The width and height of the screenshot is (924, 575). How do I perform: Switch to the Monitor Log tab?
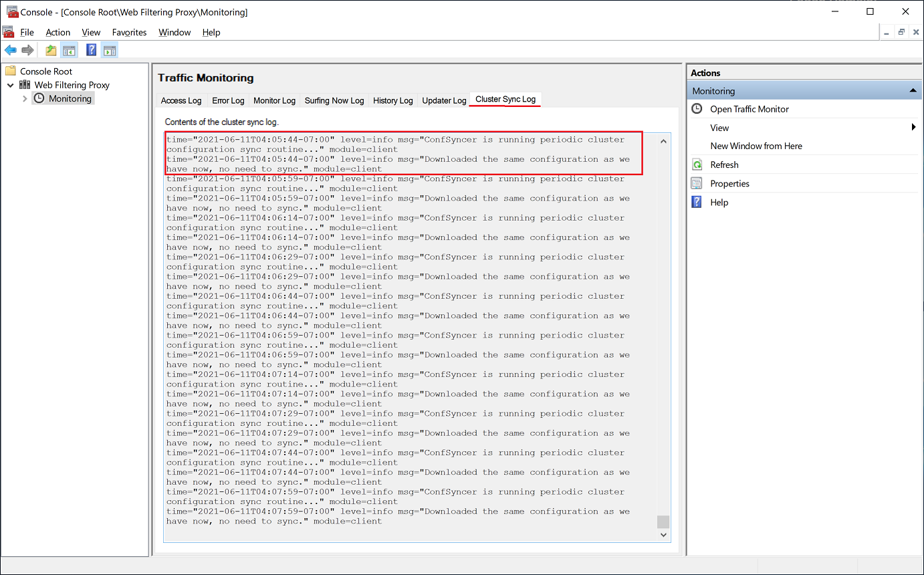[274, 100]
